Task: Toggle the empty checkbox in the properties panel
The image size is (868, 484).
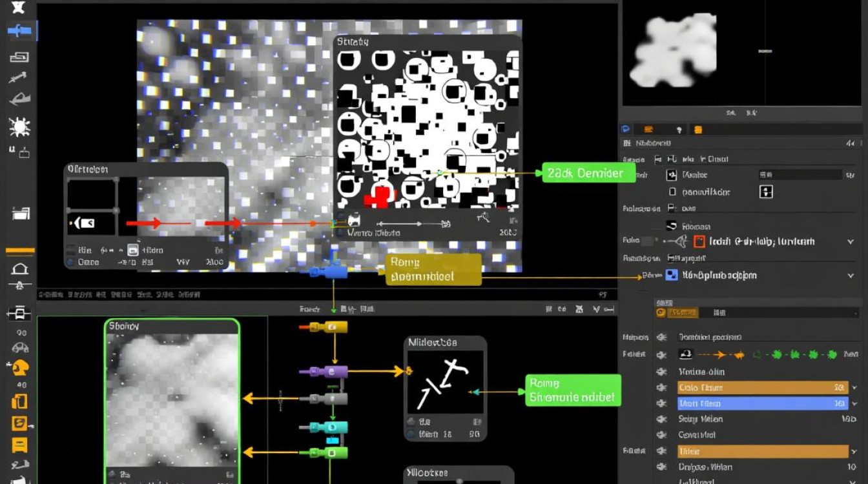Action: (x=672, y=192)
